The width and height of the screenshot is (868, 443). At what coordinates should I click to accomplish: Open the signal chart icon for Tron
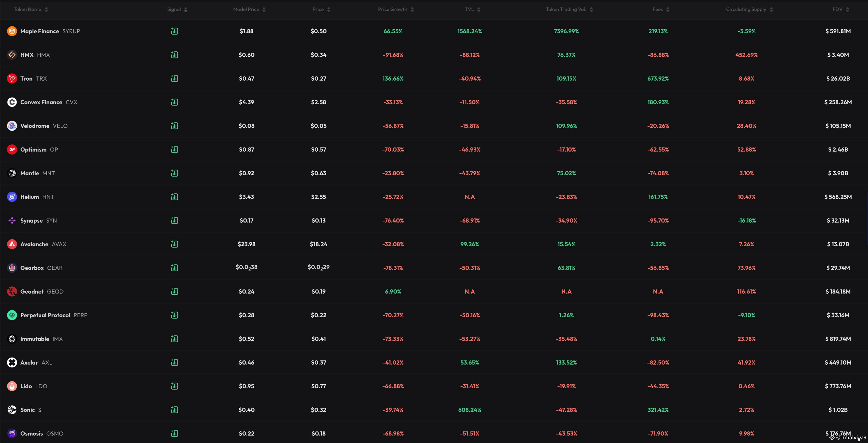pyautogui.click(x=174, y=78)
